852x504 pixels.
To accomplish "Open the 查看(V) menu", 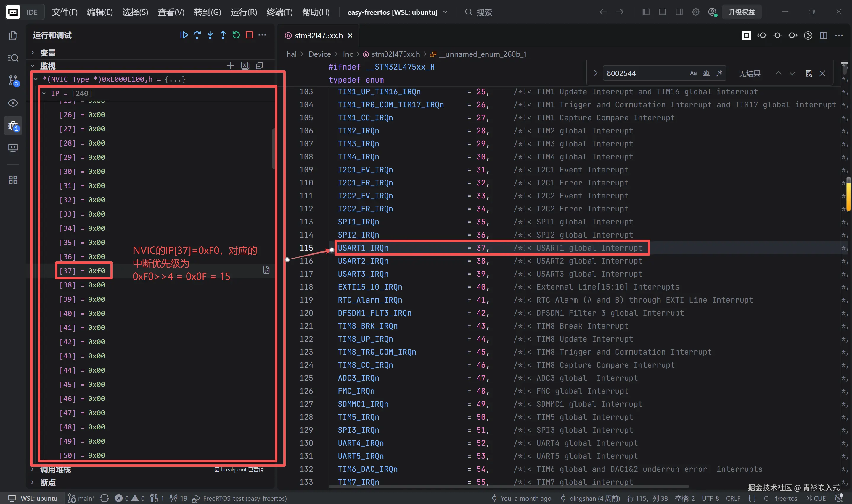I will [171, 12].
